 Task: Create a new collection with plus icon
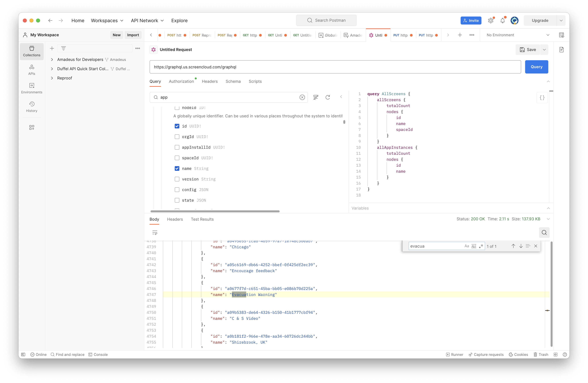coord(52,48)
